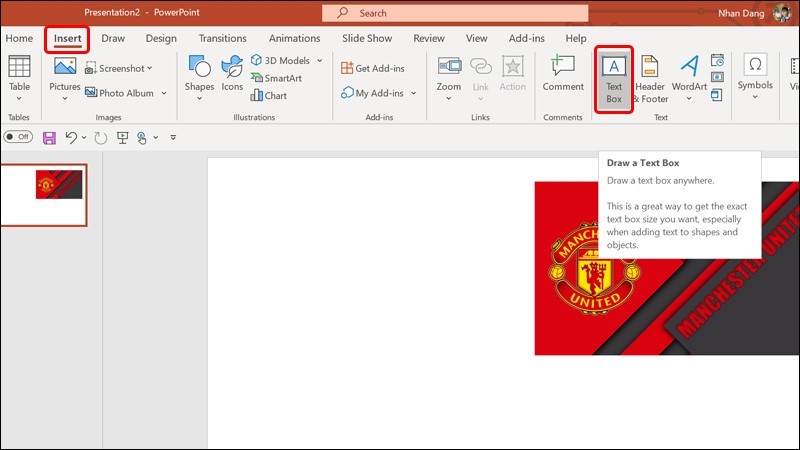Image resolution: width=800 pixels, height=450 pixels.
Task: Insert Icons from the Illustrations group
Action: click(232, 73)
